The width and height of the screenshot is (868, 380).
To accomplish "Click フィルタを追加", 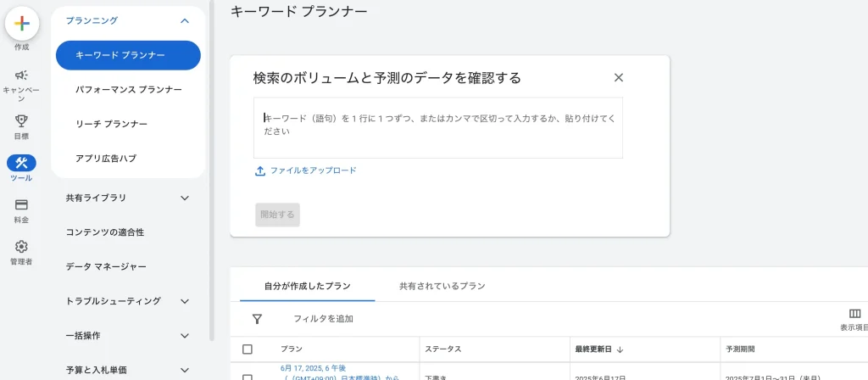I will tap(323, 319).
